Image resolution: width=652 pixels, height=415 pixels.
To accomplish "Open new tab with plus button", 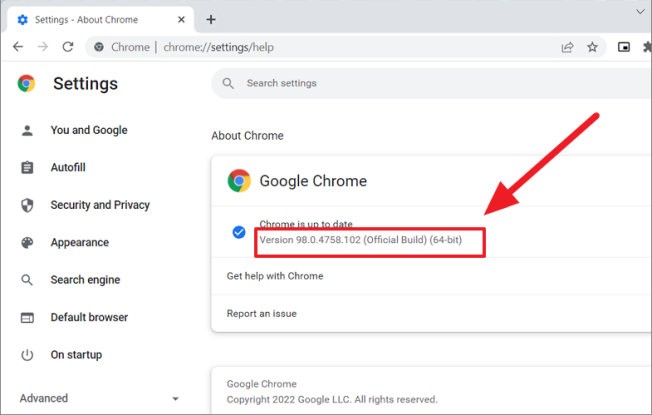I will point(211,19).
